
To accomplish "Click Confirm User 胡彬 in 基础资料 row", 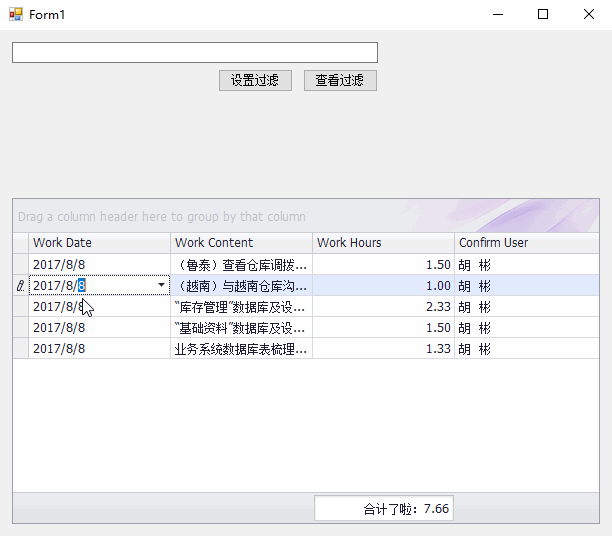I will [x=527, y=328].
